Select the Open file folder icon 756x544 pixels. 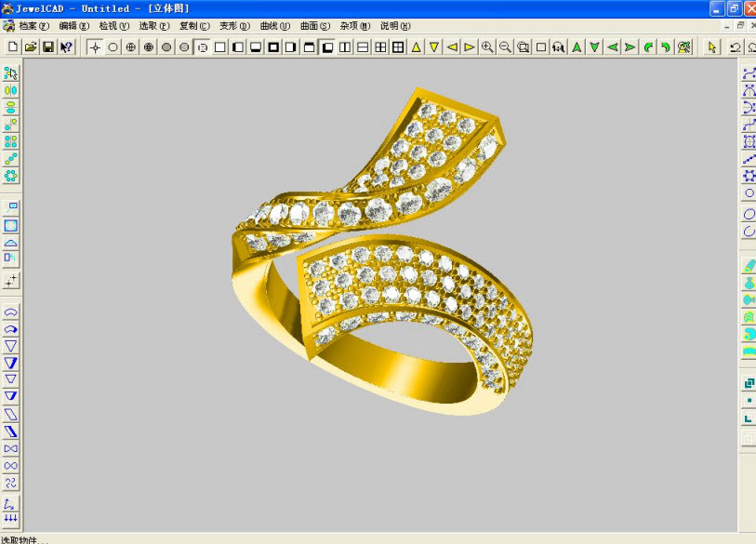pos(30,47)
